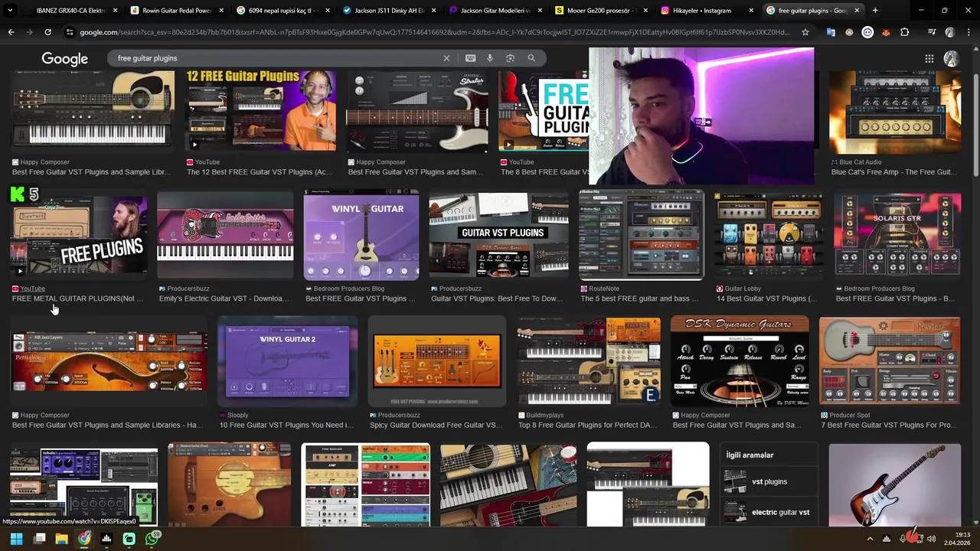Open the red electric guitar thumbnail
The image size is (980, 551).
click(894, 484)
